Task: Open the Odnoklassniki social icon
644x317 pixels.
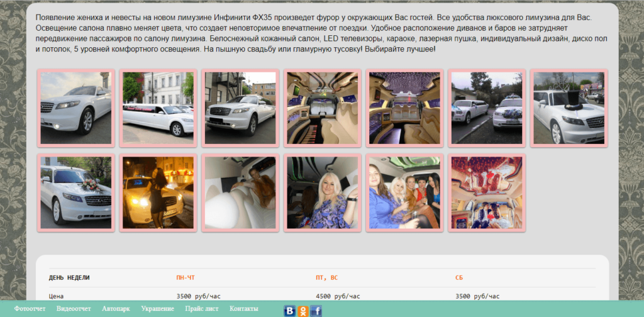Action: 303,311
